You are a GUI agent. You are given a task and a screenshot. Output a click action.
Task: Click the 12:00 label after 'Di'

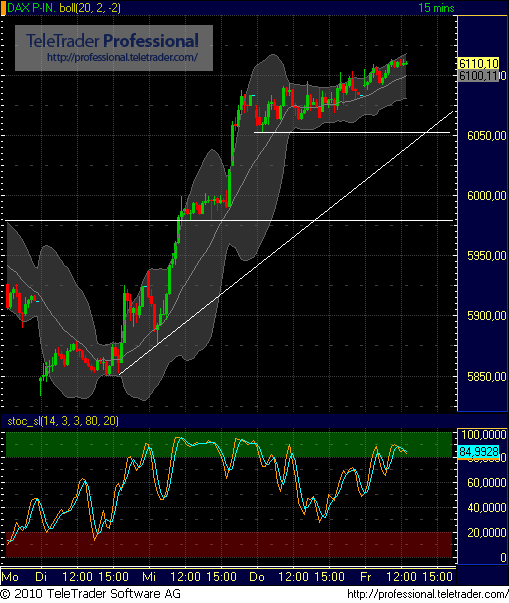[77, 577]
